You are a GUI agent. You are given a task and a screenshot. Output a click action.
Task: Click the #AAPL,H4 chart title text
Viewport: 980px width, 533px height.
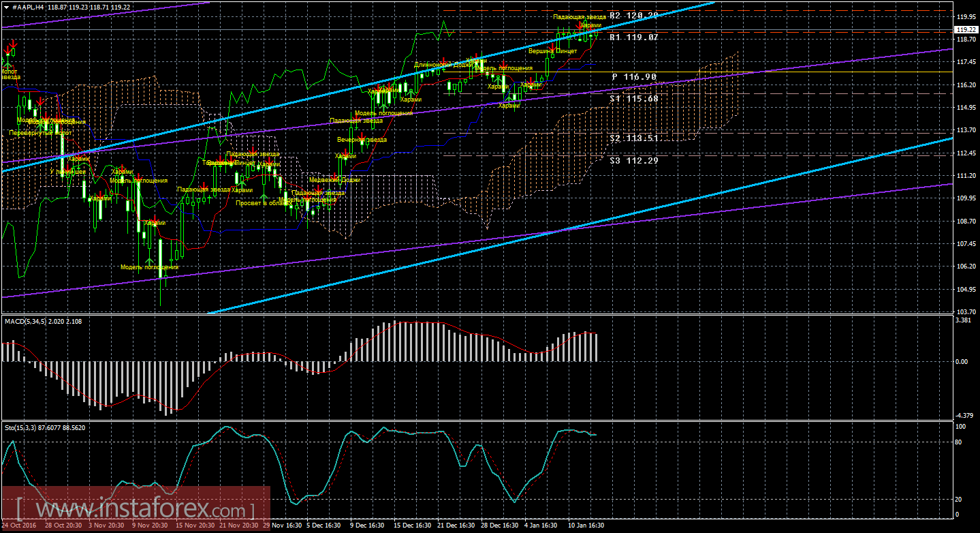pos(27,6)
